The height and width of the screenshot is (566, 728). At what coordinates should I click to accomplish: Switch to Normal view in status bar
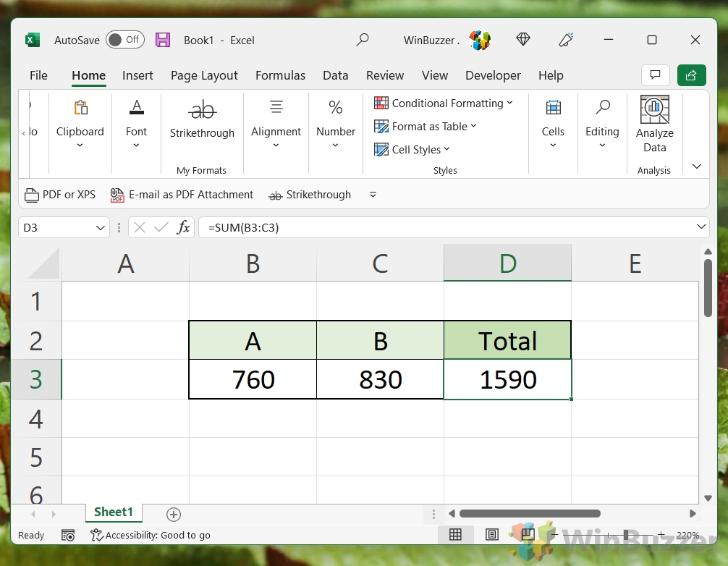pos(455,535)
